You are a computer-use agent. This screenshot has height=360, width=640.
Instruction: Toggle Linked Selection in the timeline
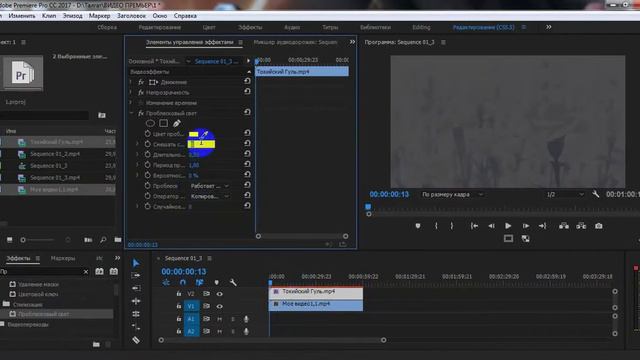click(199, 282)
